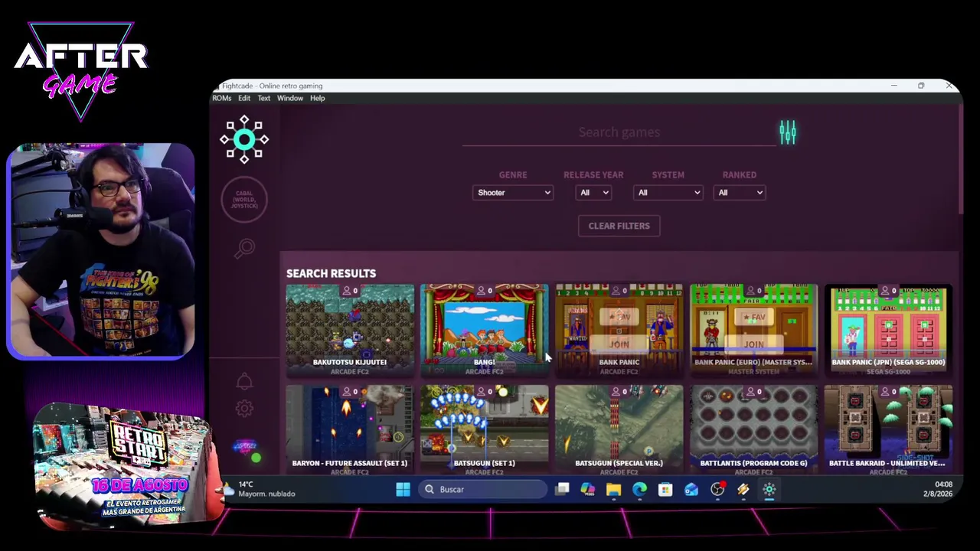This screenshot has width=980, height=551.
Task: Select the Bakutotsu Kijuutei game thumbnail
Action: click(x=350, y=331)
